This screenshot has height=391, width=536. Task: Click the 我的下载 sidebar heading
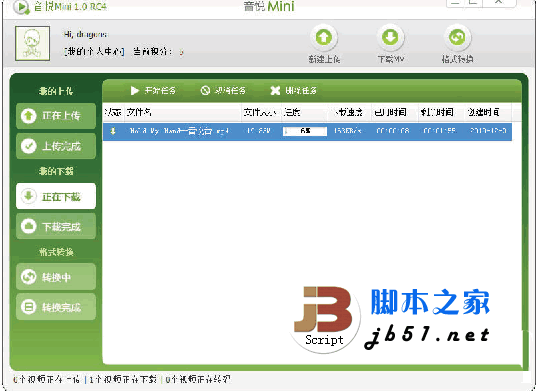(x=56, y=171)
